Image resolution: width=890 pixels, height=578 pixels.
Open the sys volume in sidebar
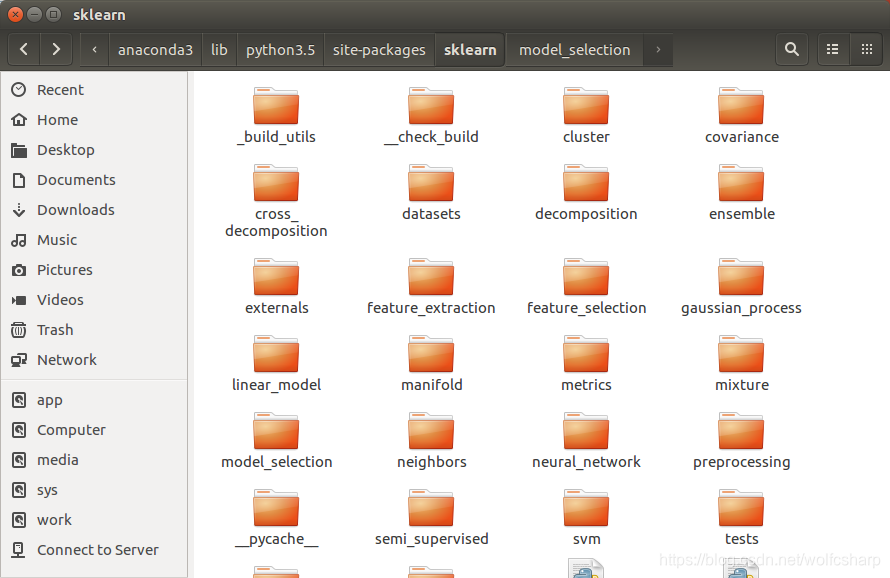[94, 490]
